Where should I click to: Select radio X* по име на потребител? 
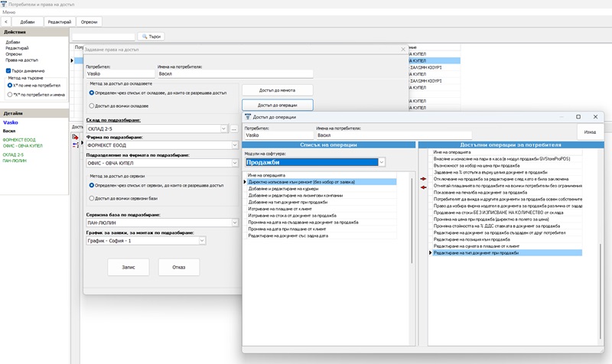point(10,85)
